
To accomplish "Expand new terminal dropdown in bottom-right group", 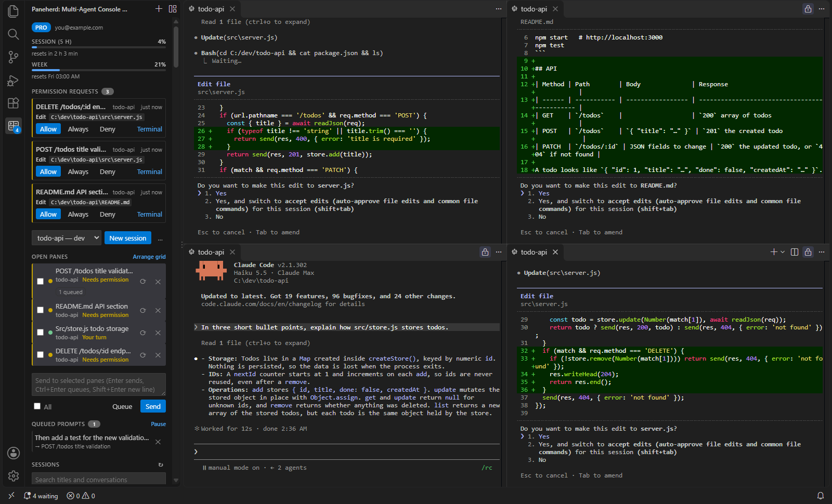I will coord(783,252).
